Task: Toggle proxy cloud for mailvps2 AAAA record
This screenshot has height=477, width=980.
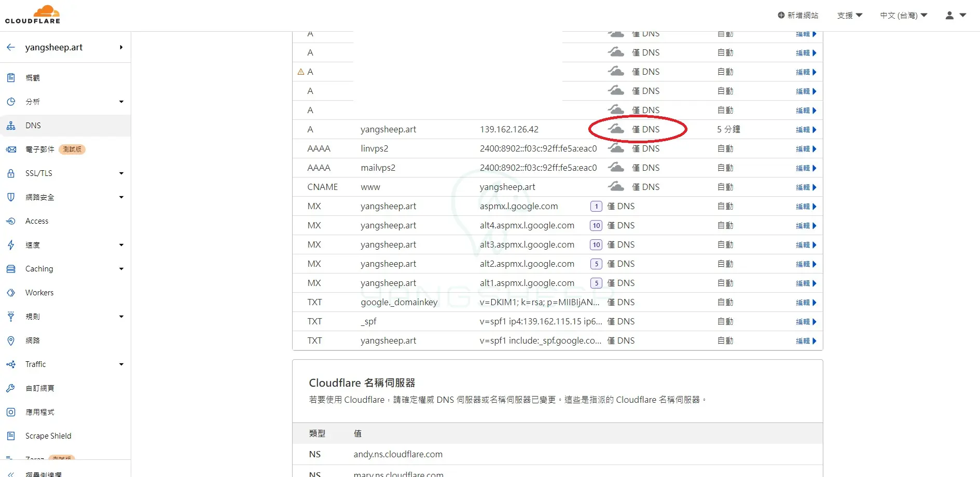Action: coord(616,167)
